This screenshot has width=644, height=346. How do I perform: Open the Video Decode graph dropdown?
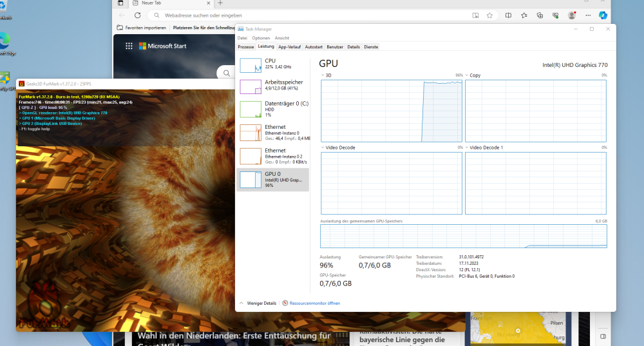coord(323,148)
